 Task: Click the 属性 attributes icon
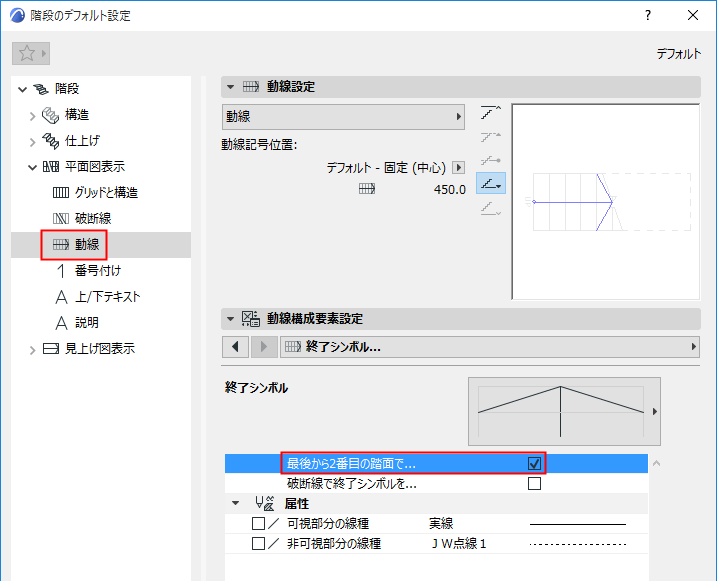pyautogui.click(x=265, y=503)
